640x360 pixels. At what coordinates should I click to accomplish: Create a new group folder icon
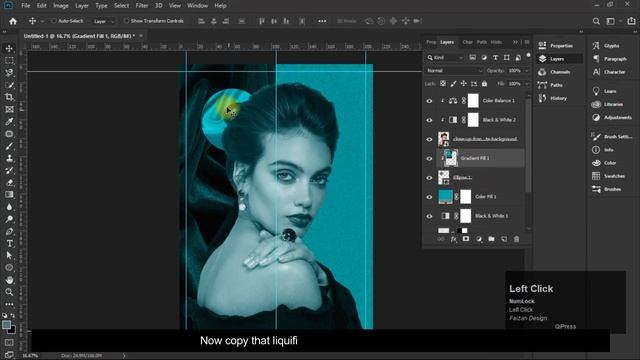(491, 239)
